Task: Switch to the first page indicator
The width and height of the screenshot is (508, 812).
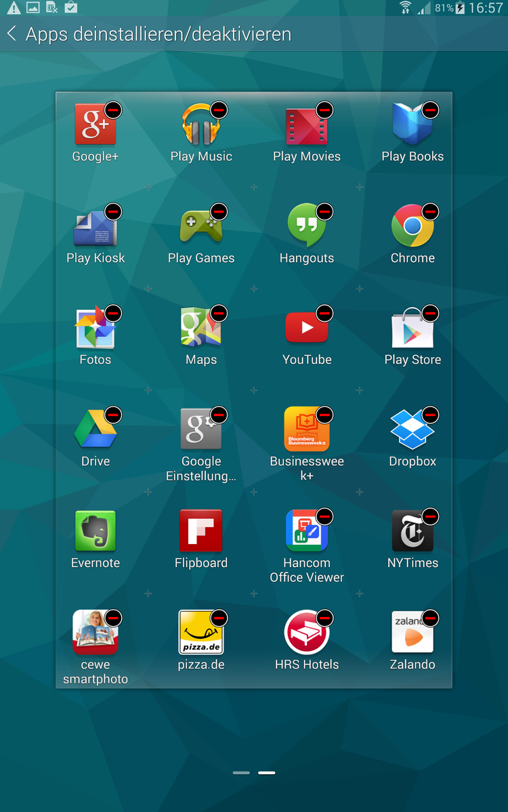Action: click(241, 772)
